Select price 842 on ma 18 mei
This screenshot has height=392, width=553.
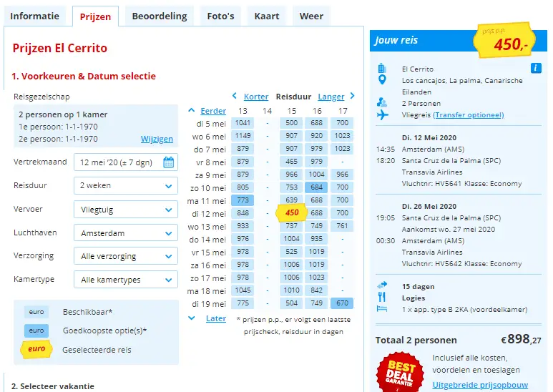point(316,290)
